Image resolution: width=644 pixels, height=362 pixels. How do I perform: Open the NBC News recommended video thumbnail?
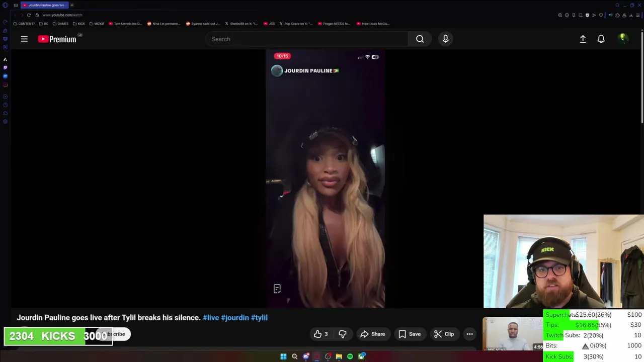coord(513,334)
